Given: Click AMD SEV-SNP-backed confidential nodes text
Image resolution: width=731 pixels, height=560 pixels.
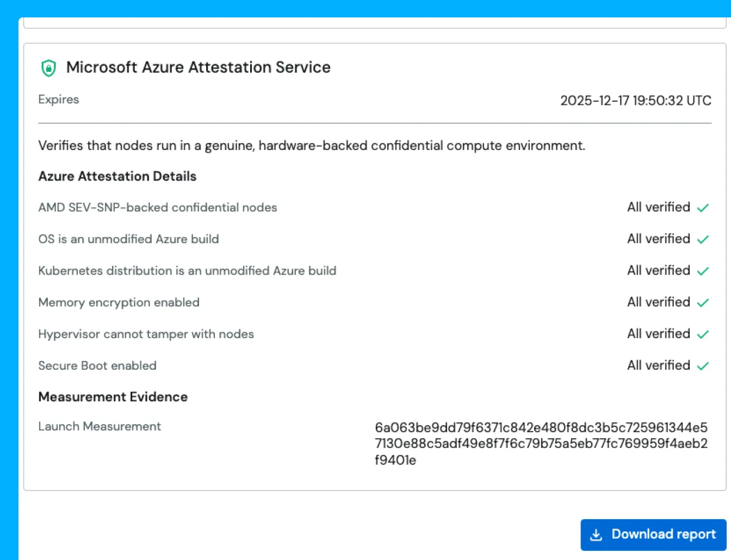Looking at the screenshot, I should coord(158,208).
